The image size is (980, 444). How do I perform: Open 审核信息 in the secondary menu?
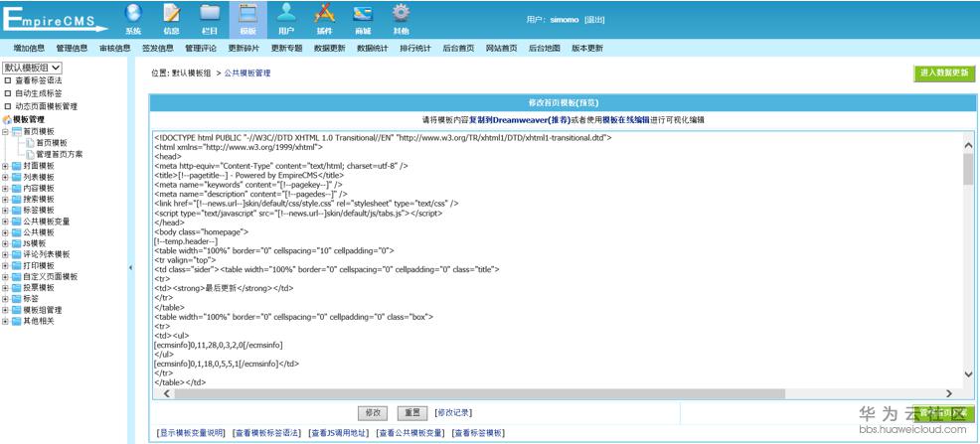pos(114,48)
